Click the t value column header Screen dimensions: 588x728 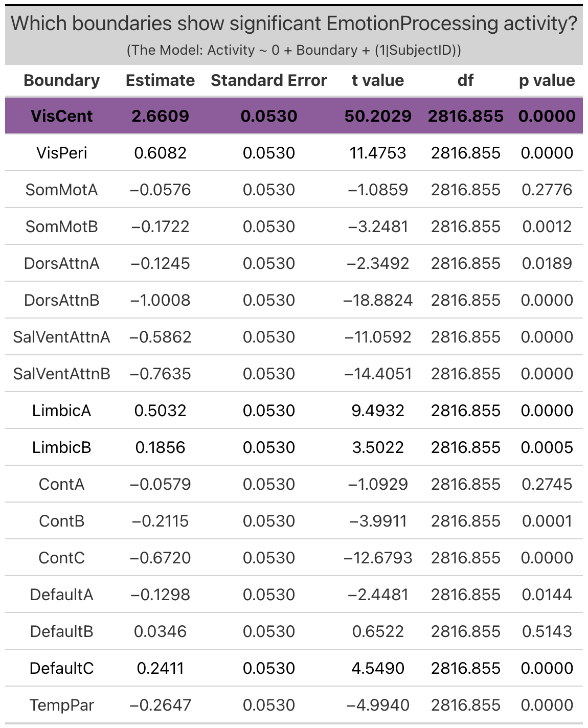[378, 80]
